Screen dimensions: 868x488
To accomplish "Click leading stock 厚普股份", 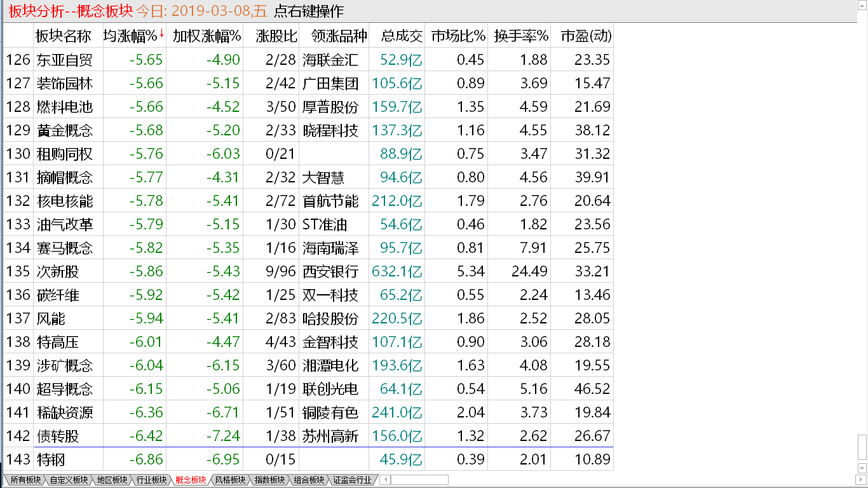I will [330, 107].
